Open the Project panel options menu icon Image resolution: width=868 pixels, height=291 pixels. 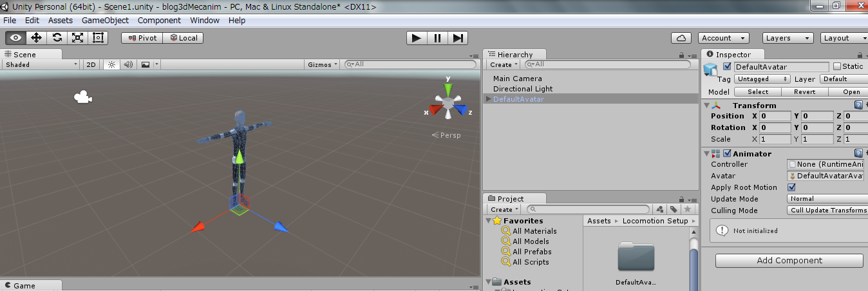(x=692, y=200)
